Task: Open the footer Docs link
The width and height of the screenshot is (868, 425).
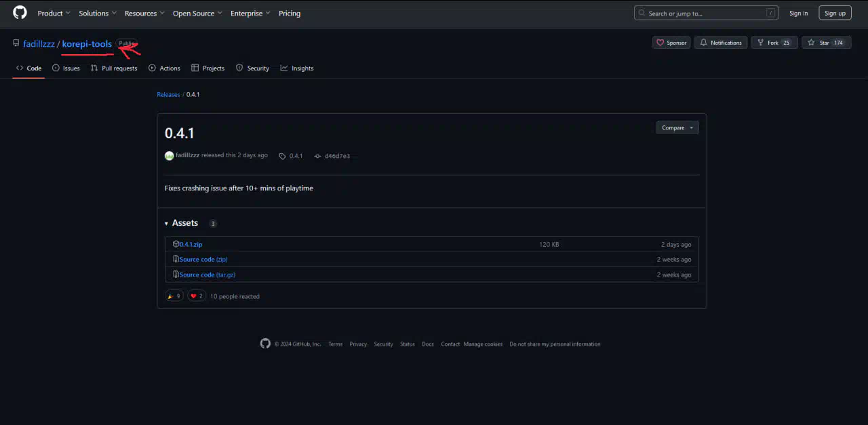Action: [428, 344]
